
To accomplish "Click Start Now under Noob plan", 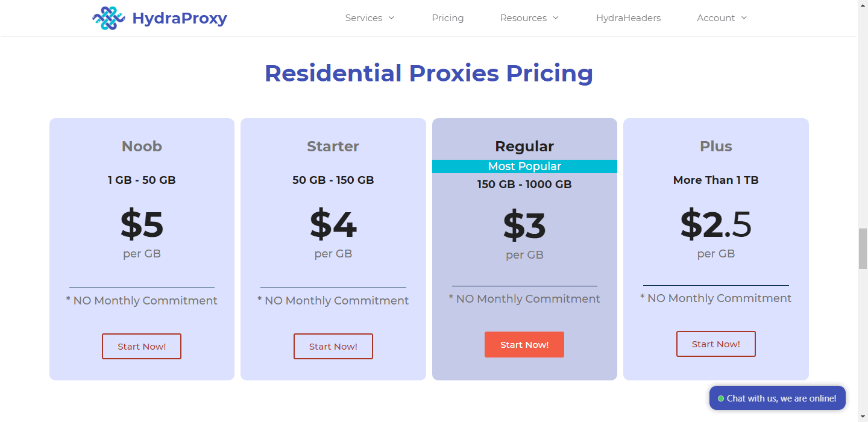I will click(142, 346).
